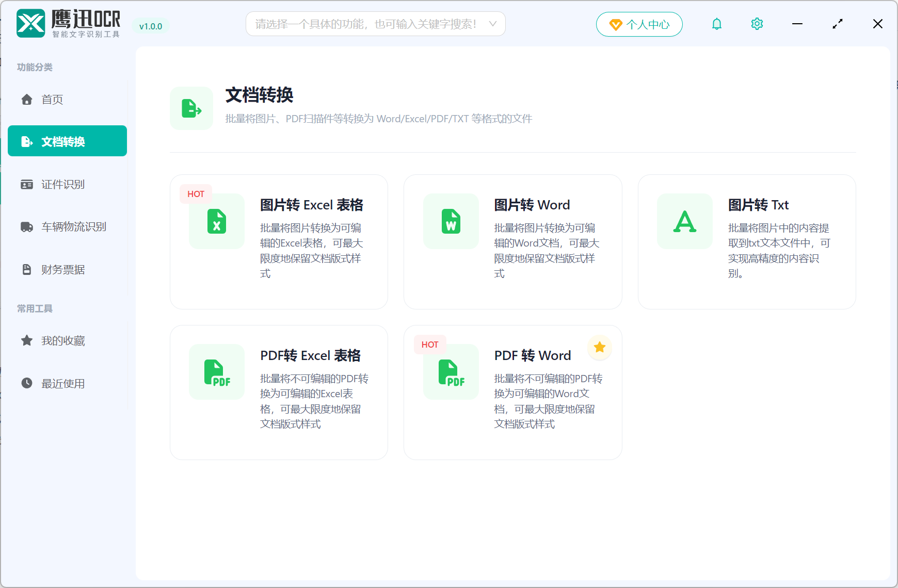This screenshot has height=588, width=898.
Task: Select 证件识别 in the sidebar
Action: (63, 184)
